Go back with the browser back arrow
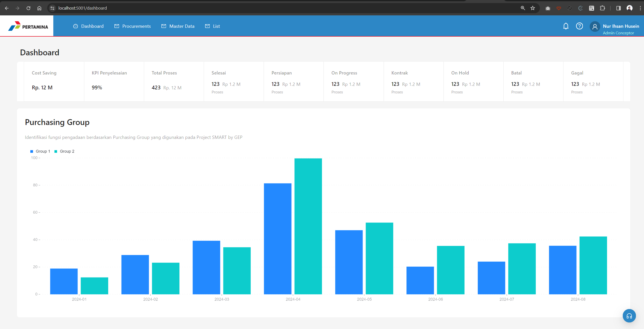The height and width of the screenshot is (329, 644). tap(7, 8)
